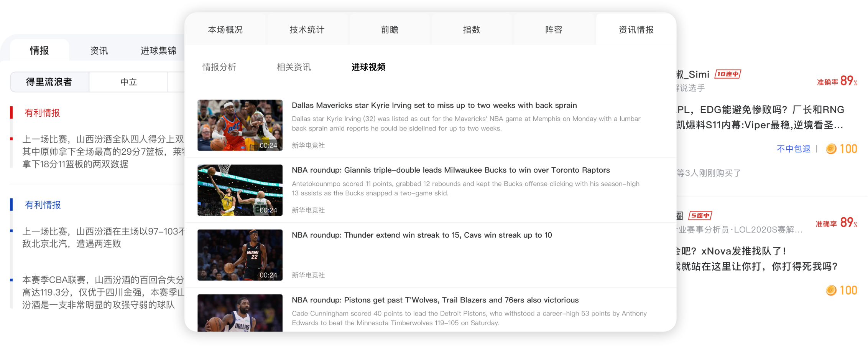Screen dimensions: 868x347
Task: Click the 本赛季CBA联赛 intelligence item
Action: [x=103, y=292]
